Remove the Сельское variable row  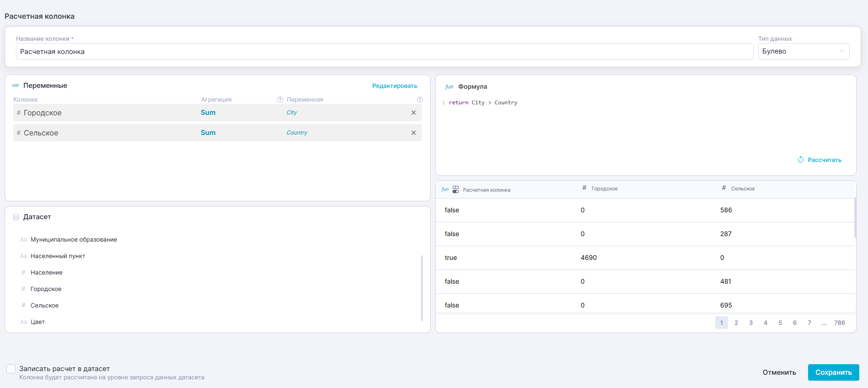click(x=413, y=133)
